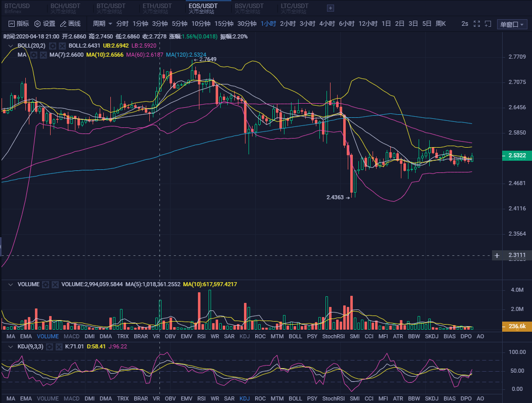Viewport: 532px width, 403px height.
Task: Open the 设置 chart settings
Action: coord(45,24)
